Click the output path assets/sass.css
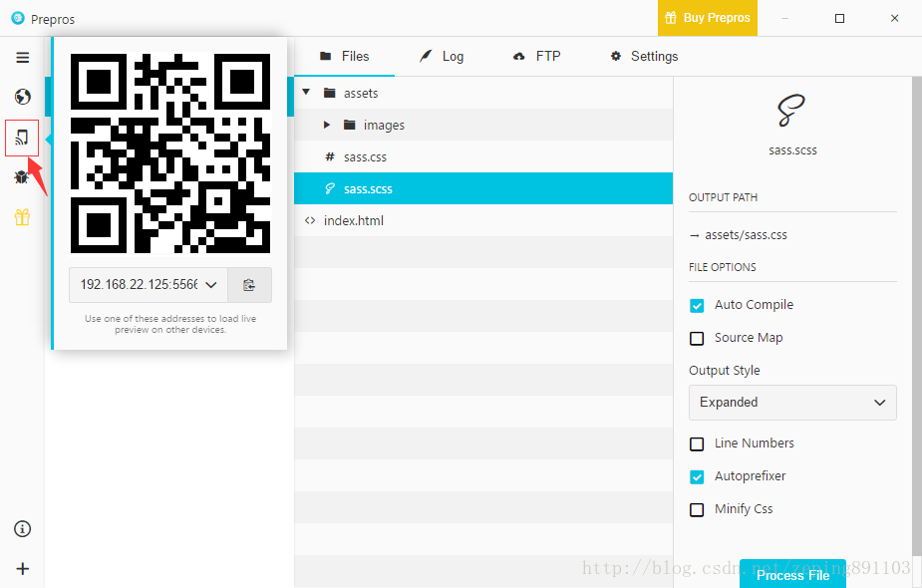This screenshot has height=588, width=922. click(746, 235)
